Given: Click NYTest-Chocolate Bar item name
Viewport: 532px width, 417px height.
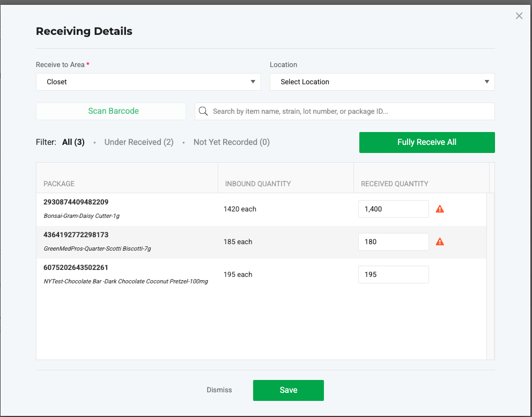Looking at the screenshot, I should [x=125, y=281].
